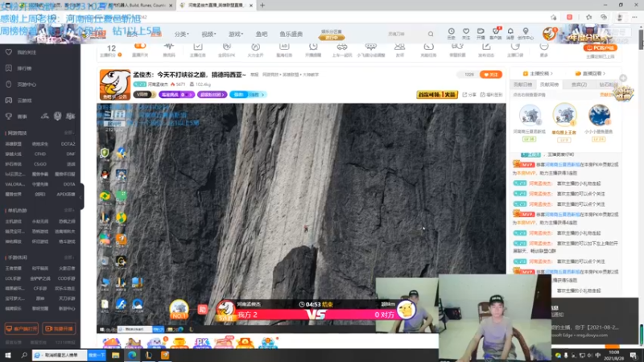Click the round plus icon beside contribution panel
Viewport: 644px width, 362px height.
tap(623, 78)
